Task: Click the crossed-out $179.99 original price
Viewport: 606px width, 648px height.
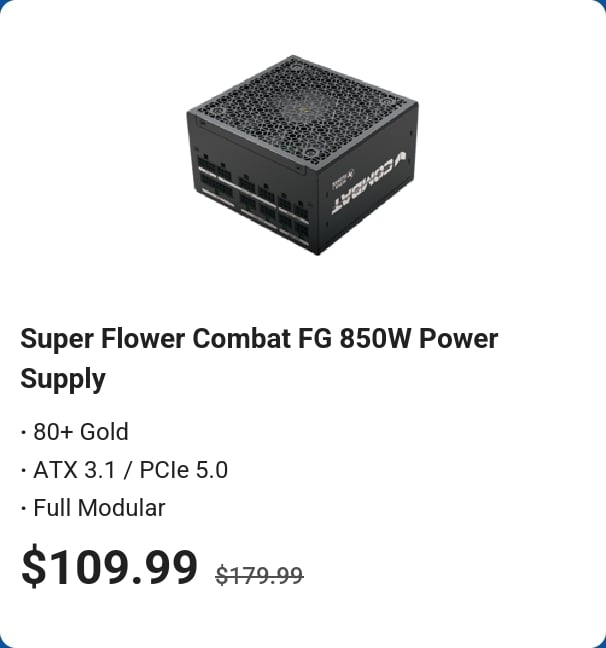Action: pos(259,575)
